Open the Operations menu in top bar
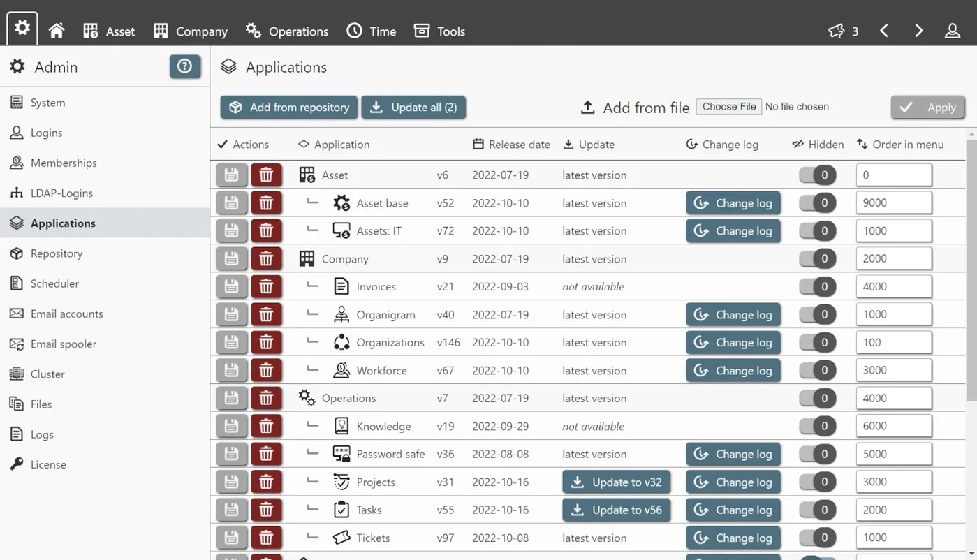 pyautogui.click(x=287, y=31)
